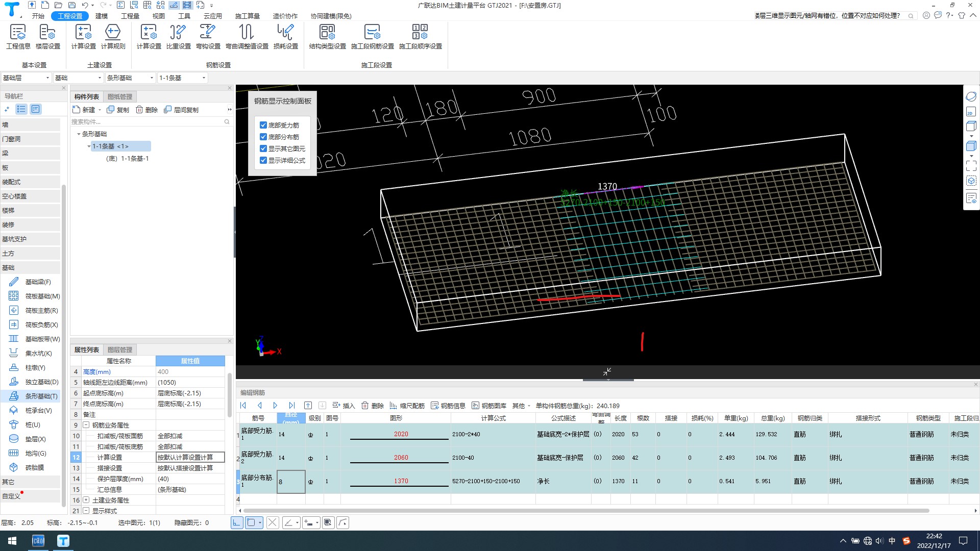
Task: Open 视图 ribbon tab
Action: (x=159, y=16)
